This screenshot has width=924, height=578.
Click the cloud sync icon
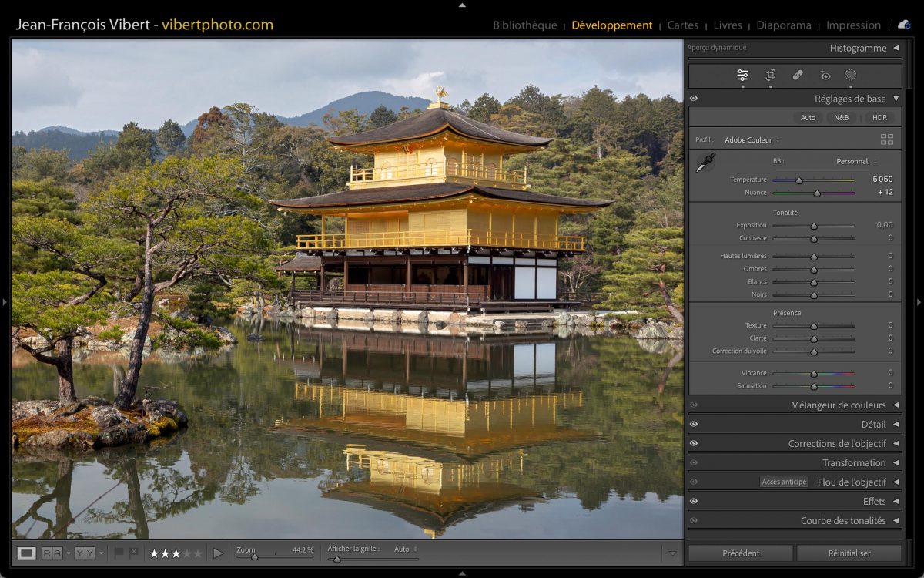(x=904, y=25)
